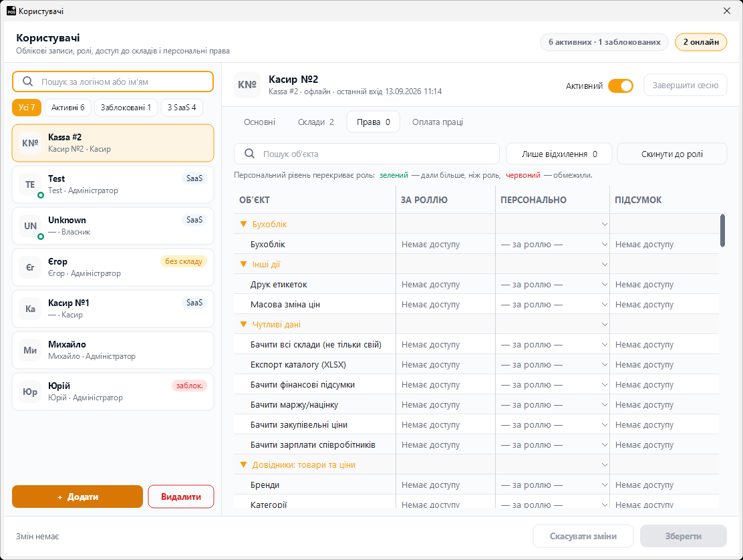
Task: Select user Михайло in the list
Action: [x=113, y=350]
